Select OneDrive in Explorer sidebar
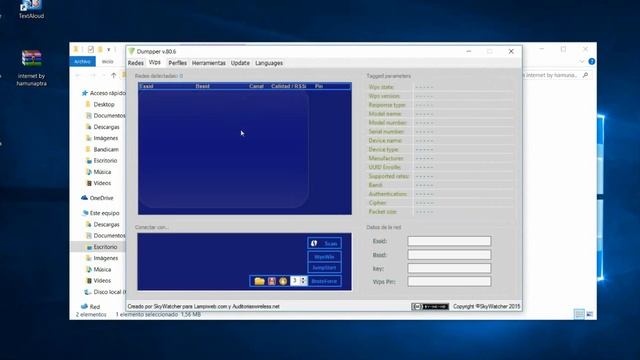The width and height of the screenshot is (640, 360). tap(98, 198)
